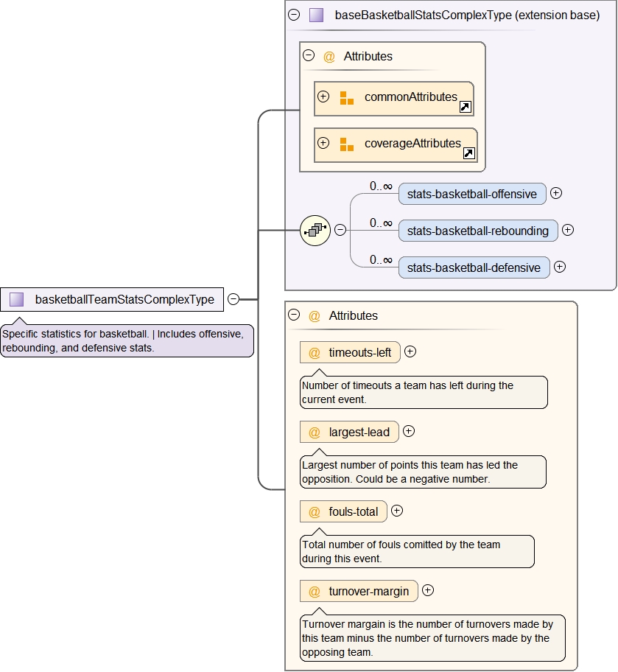Collapse the lower Attributes panel

coord(294,315)
